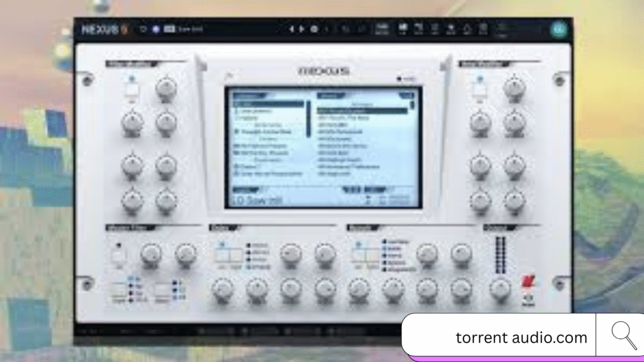Screen dimensions: 644x362
Task: Go to previous preset with left arrow
Action: (x=291, y=29)
